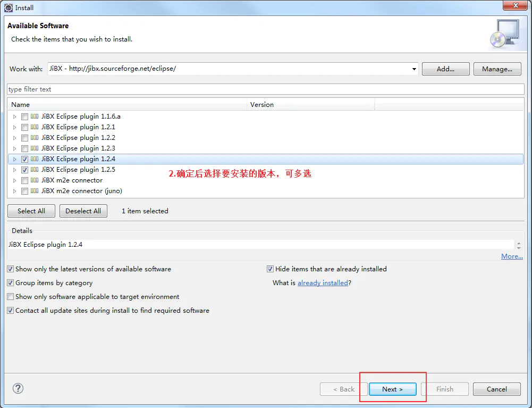Click the category icon of JiBX Eclipse plugin 1.2.3
The width and height of the screenshot is (532, 408).
(35, 148)
